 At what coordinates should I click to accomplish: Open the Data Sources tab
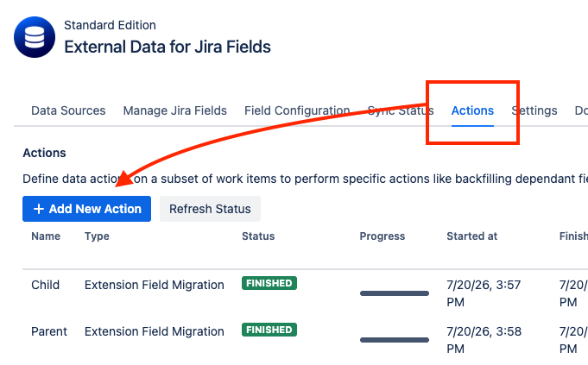click(x=68, y=110)
